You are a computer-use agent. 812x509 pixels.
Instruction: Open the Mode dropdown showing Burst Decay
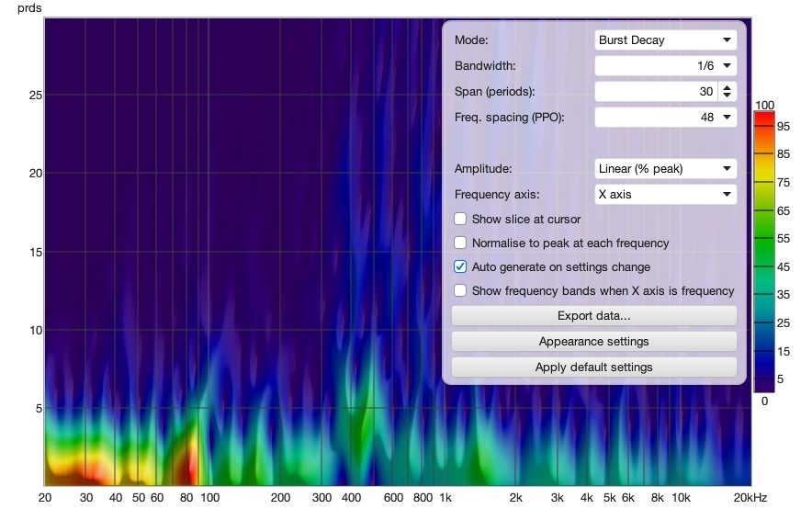tap(665, 40)
